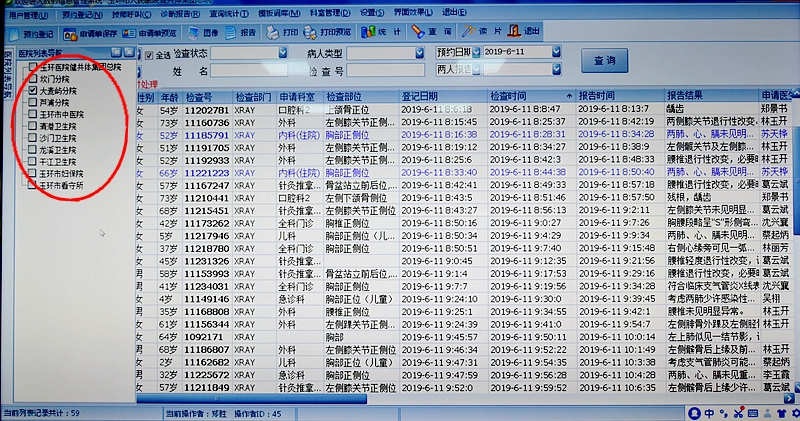Click the 查询 search button

[604, 61]
